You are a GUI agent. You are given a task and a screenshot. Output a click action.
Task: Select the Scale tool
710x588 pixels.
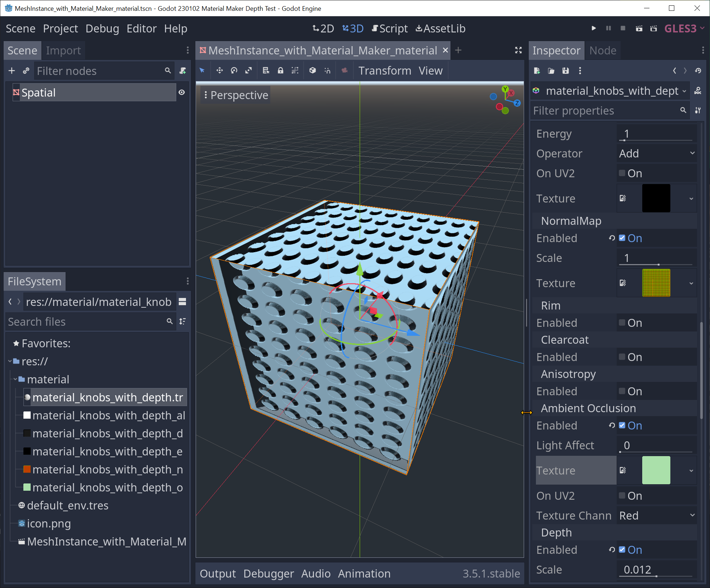249,71
